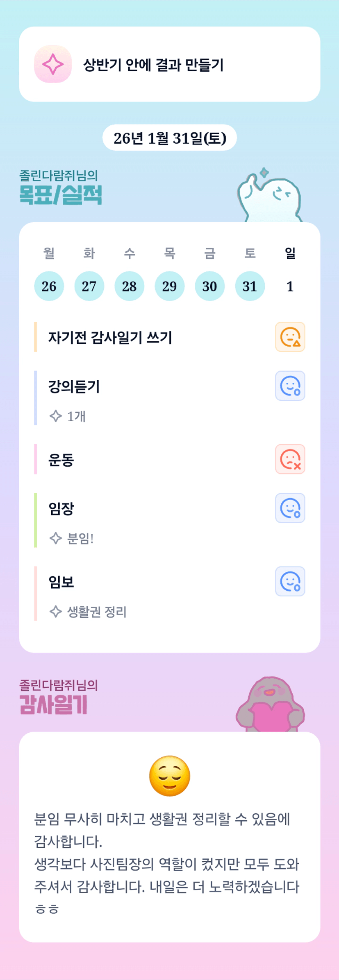Image resolution: width=339 pixels, height=980 pixels.
Task: Click the 생활권 정리 sub-note under 임보
Action: tap(96, 612)
